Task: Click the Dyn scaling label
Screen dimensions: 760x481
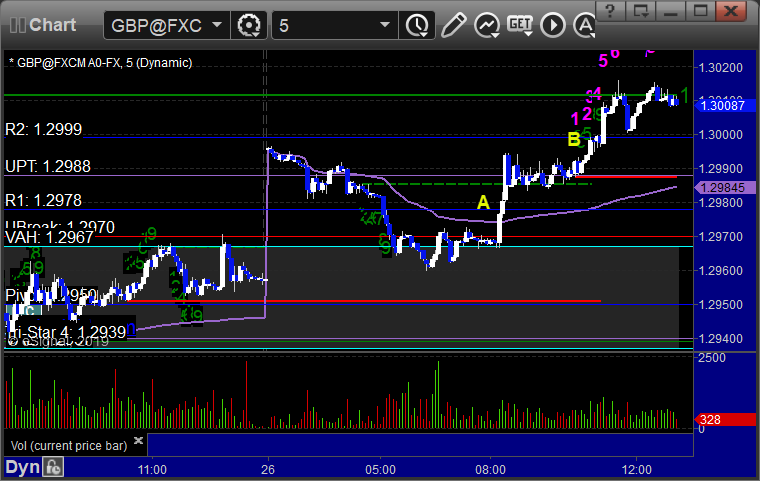Action: [x=22, y=467]
